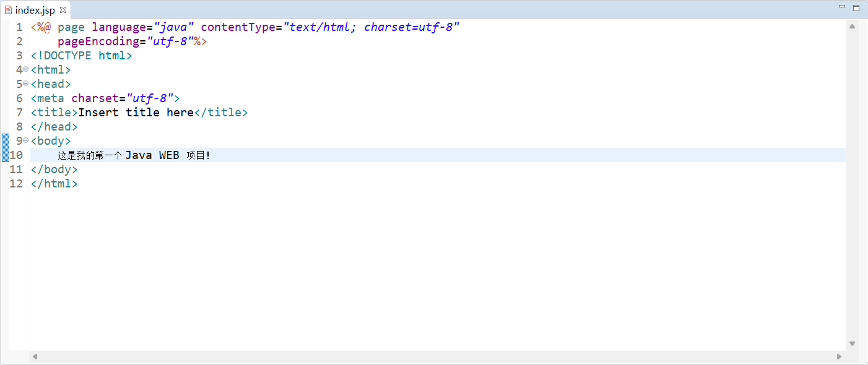Maximize the editor pane
Viewport: 868px width, 365px height.
tap(856, 7)
